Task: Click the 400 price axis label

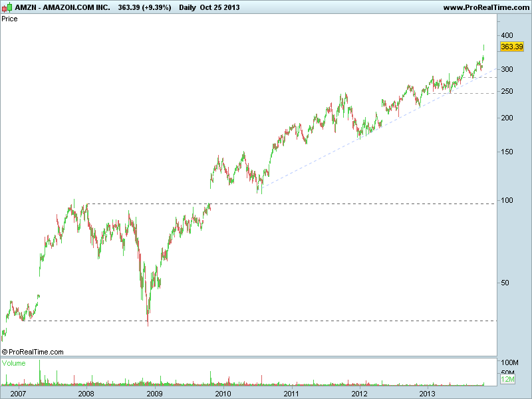Action: (507, 35)
